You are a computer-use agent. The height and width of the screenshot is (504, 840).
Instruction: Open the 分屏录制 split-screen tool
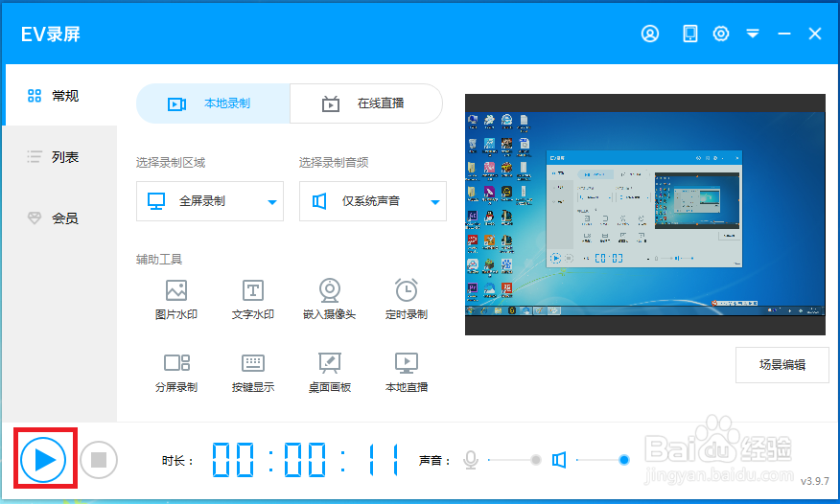pyautogui.click(x=176, y=373)
